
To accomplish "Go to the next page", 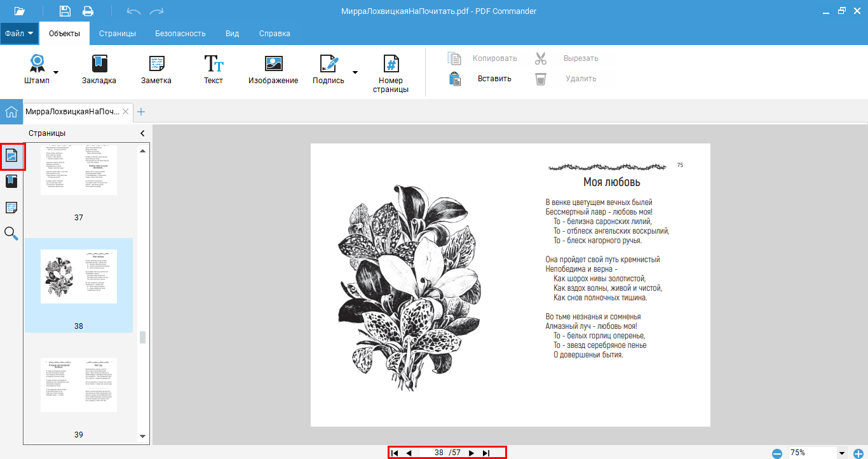I will [471, 453].
